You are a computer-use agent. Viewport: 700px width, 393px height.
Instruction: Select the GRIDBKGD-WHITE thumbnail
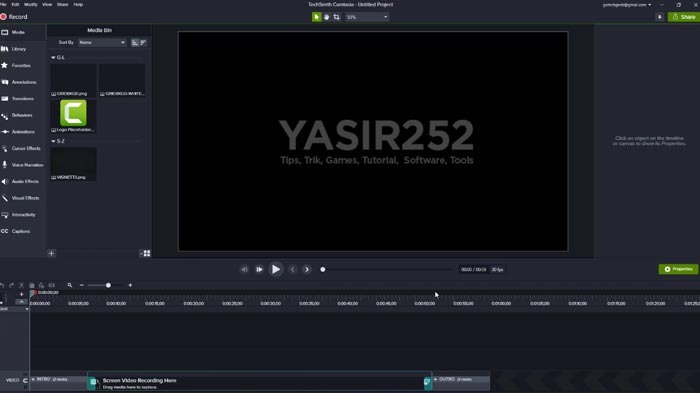(122, 80)
